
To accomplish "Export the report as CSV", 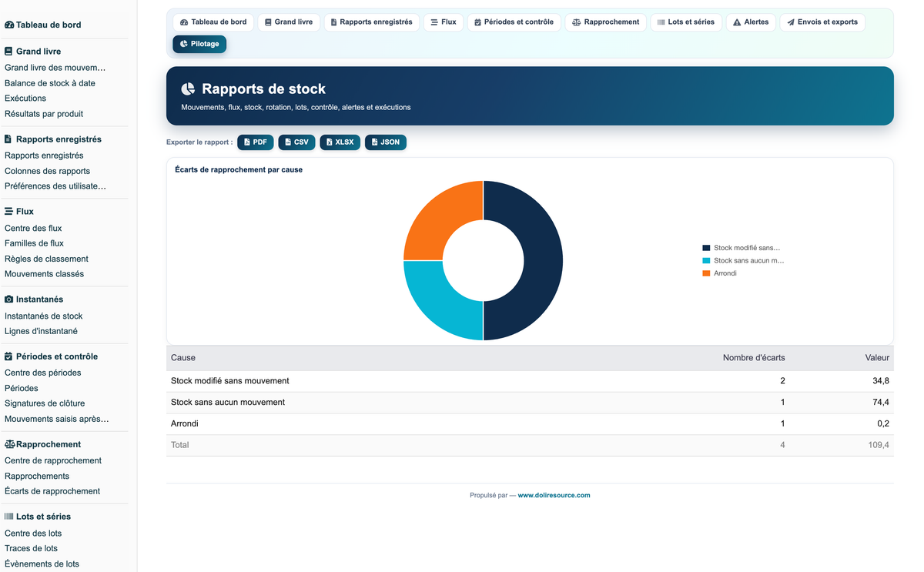I will [x=296, y=142].
